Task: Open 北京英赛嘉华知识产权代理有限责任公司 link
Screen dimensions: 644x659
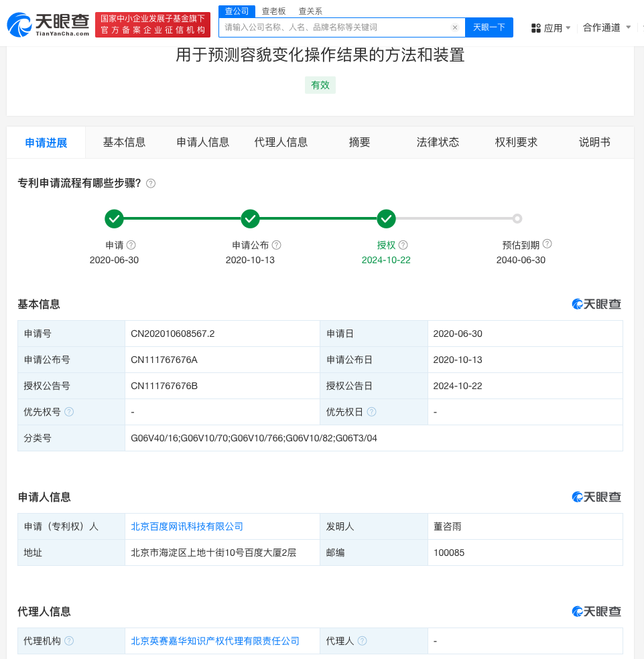Action: (x=215, y=640)
